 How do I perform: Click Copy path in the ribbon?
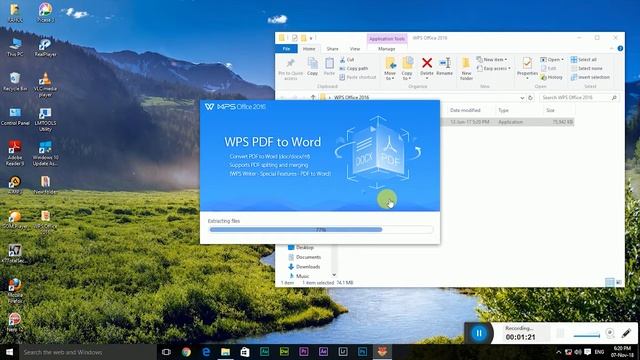point(353,69)
